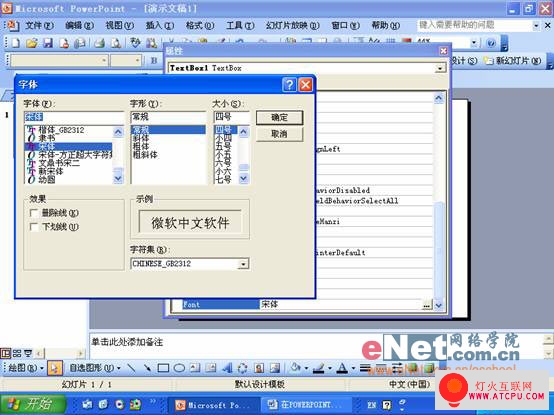Click the Fill Color paint bucket icon
The height and width of the screenshot is (415, 554).
(x=295, y=368)
